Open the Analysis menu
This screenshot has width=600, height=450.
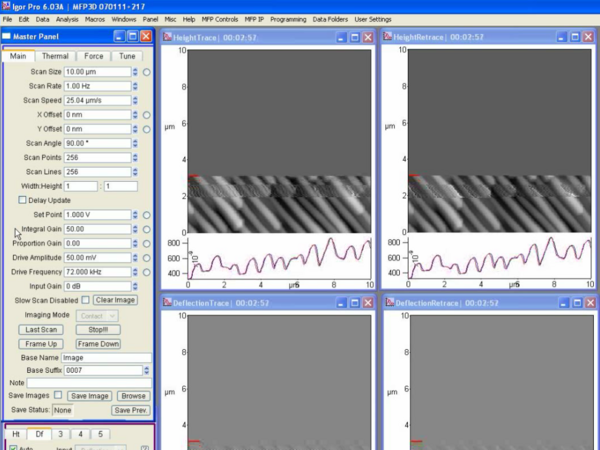67,19
